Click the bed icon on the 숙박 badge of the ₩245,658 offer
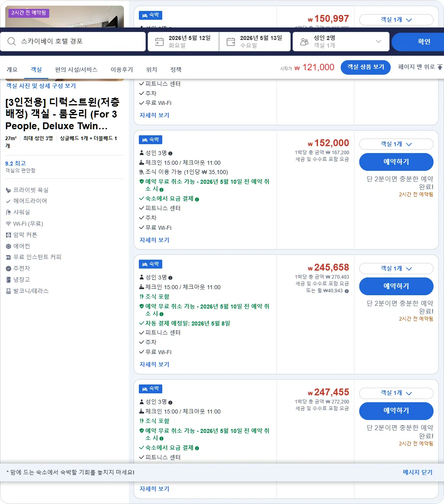The width and height of the screenshot is (444, 504). click(x=145, y=264)
